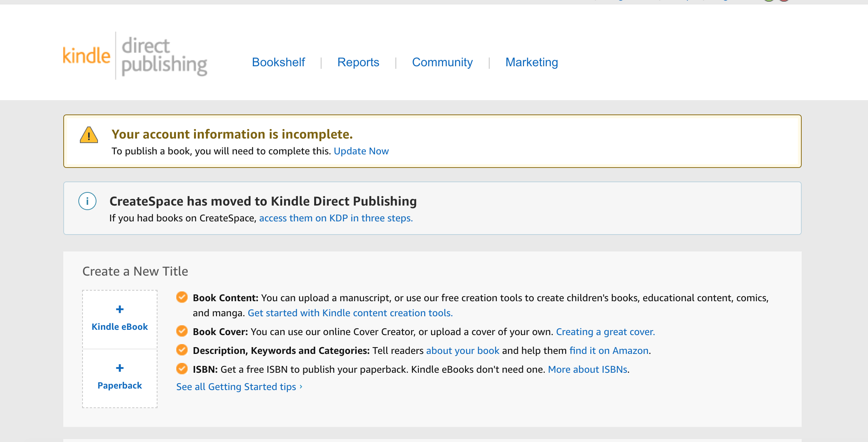Open the Bookshelf tab
Image resolution: width=868 pixels, height=442 pixels.
click(278, 62)
